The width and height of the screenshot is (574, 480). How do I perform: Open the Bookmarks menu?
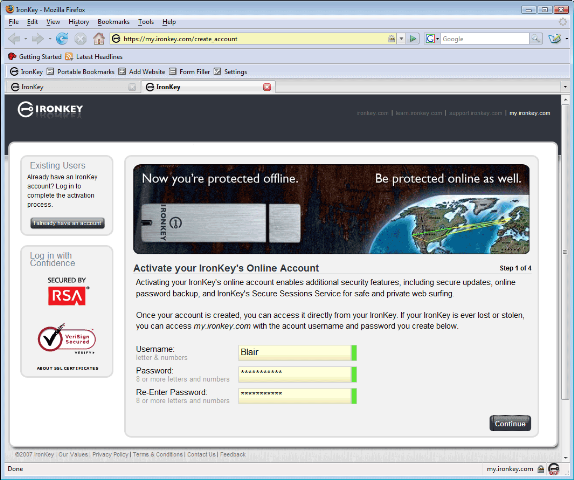(113, 22)
